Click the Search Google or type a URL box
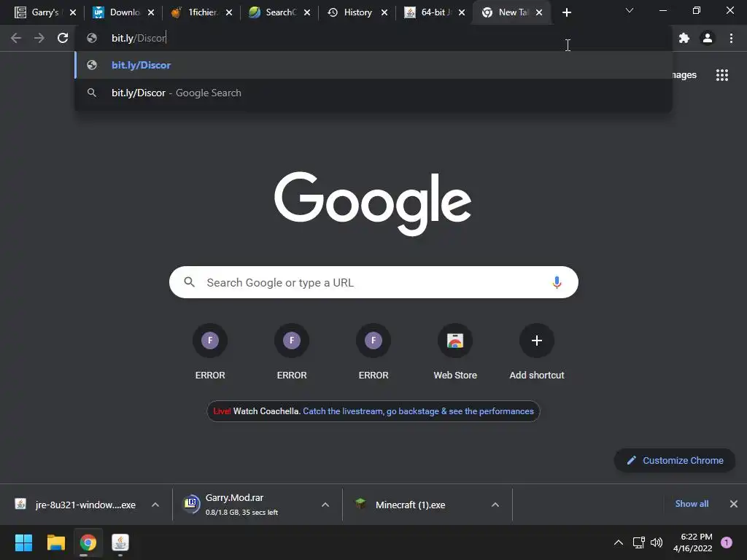Screen dimensions: 747x560 (374, 282)
